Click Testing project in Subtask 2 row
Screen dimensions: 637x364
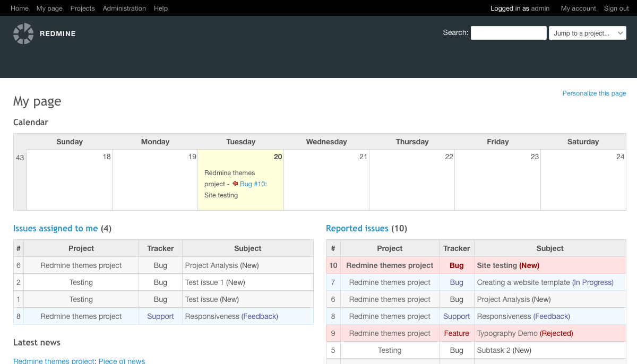pos(390,350)
